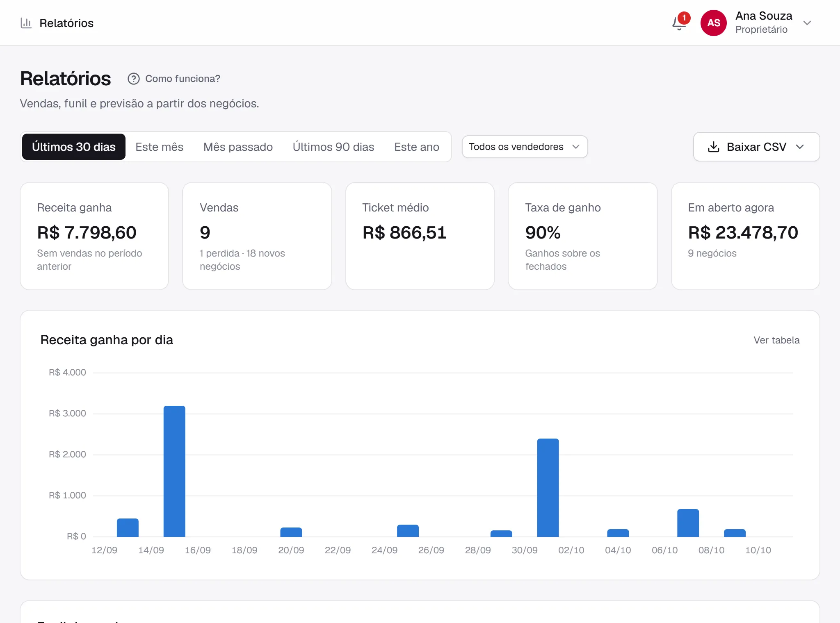Image resolution: width=840 pixels, height=623 pixels.
Task: Expand the Ana Souza account menu chevron
Action: (x=807, y=23)
